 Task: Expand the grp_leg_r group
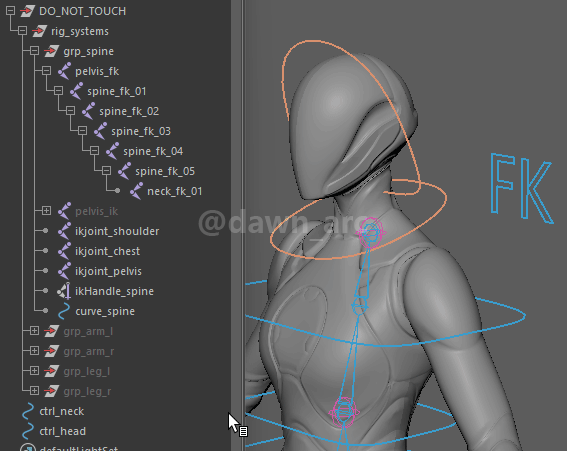(34, 391)
